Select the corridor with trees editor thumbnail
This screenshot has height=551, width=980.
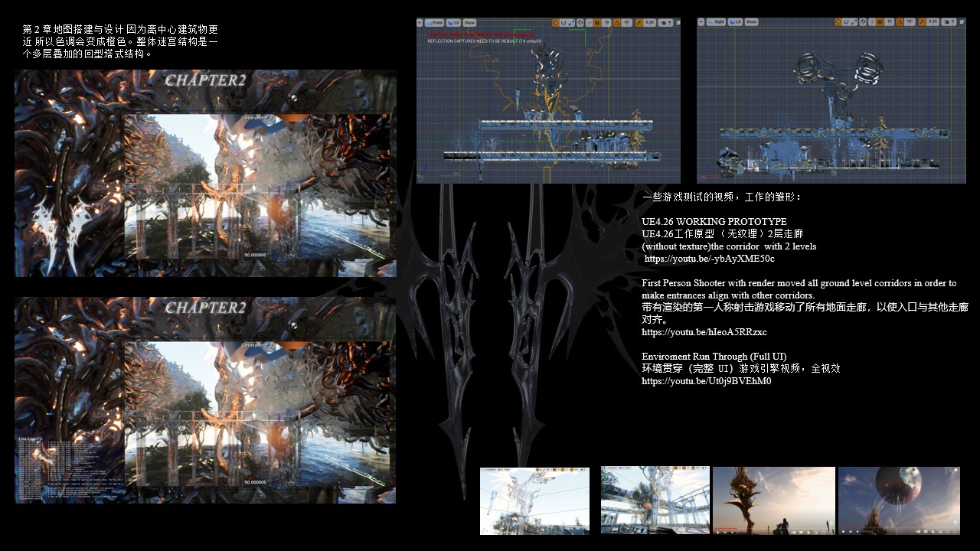pos(655,500)
